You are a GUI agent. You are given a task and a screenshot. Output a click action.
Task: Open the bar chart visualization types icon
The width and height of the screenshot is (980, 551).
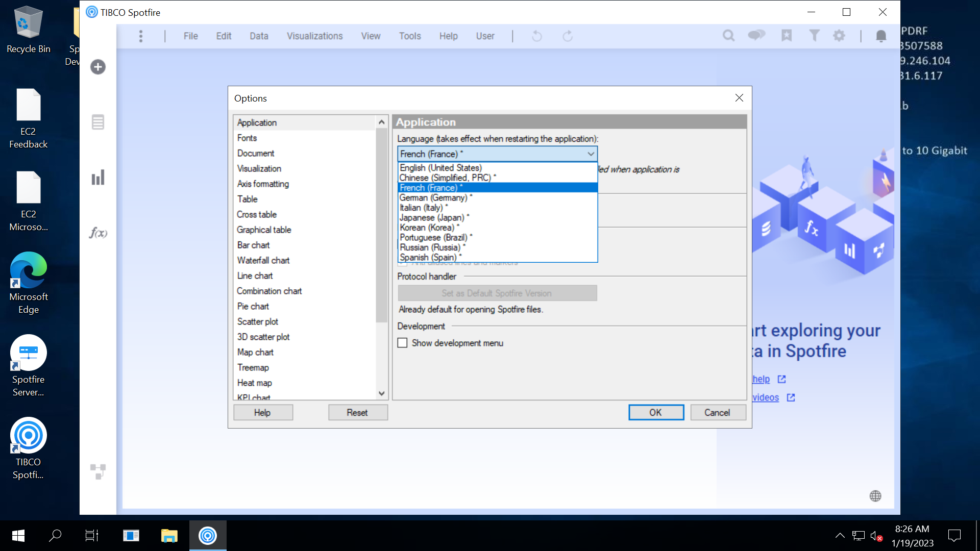pyautogui.click(x=98, y=178)
